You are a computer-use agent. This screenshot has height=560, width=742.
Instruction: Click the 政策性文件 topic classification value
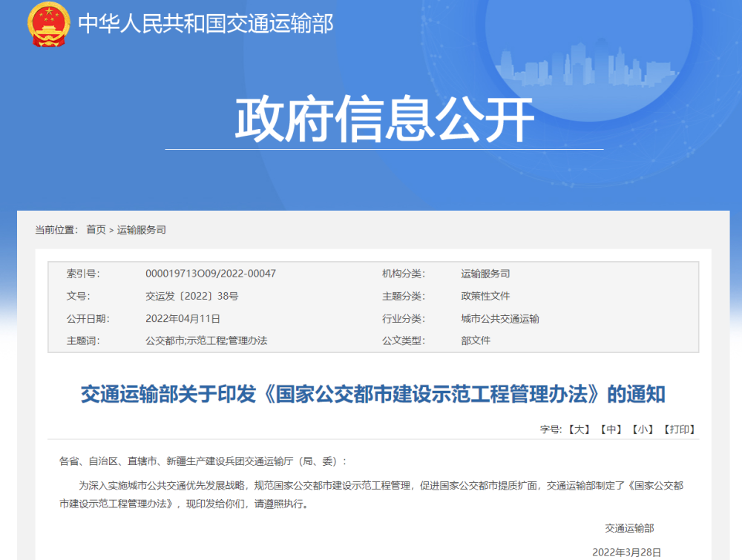[485, 296]
